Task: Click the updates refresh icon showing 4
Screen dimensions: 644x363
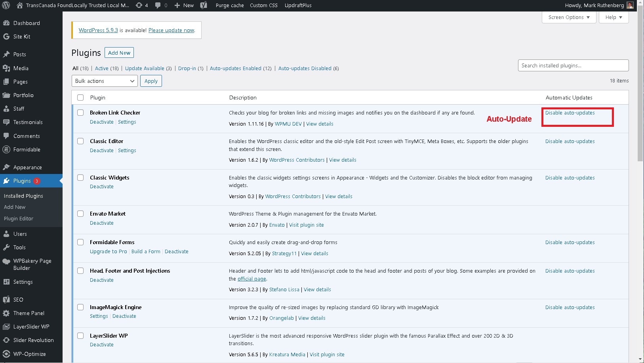Action: point(139,6)
